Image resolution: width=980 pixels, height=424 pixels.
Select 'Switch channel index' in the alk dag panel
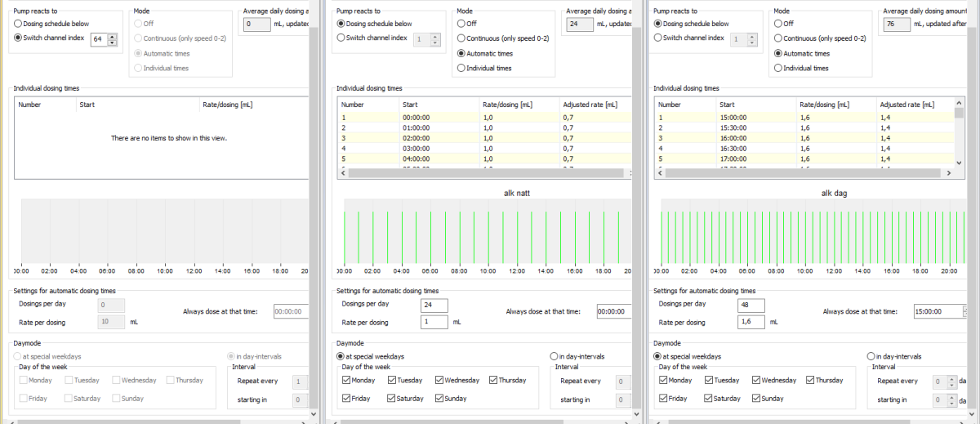[659, 38]
